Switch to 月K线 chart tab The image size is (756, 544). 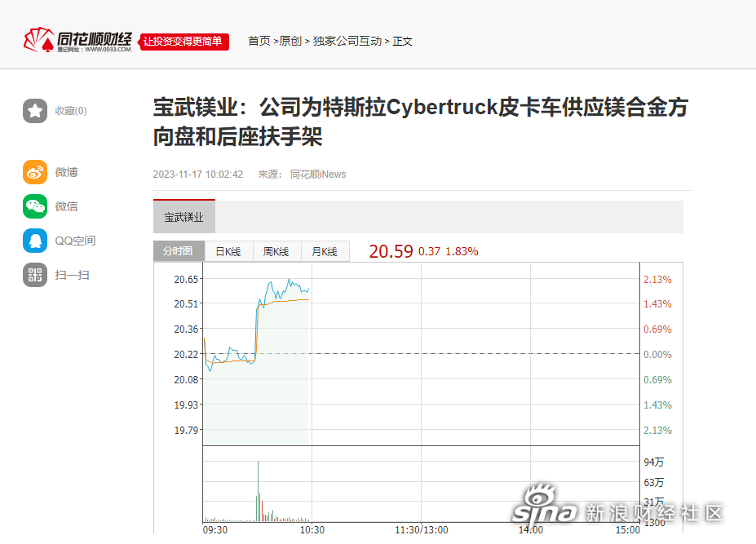(325, 251)
